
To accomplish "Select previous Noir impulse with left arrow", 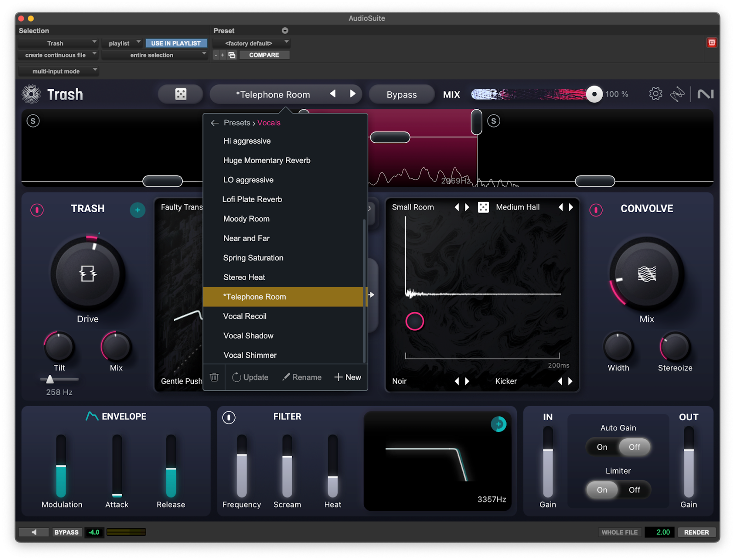I will click(x=457, y=381).
